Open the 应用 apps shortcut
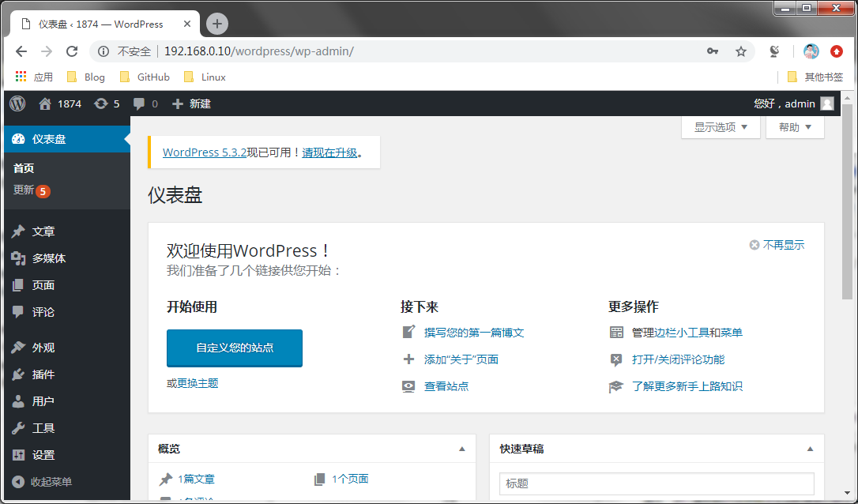Viewport: 858px width, 504px height. (34, 77)
